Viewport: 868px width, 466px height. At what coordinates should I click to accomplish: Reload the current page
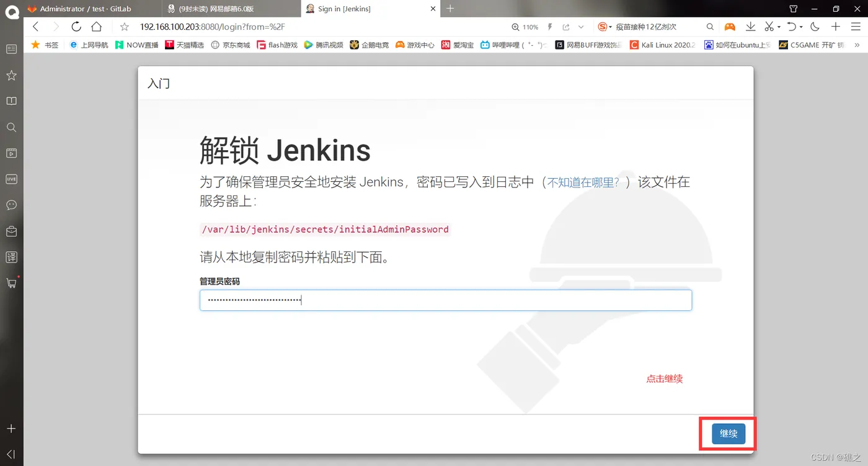click(76, 27)
